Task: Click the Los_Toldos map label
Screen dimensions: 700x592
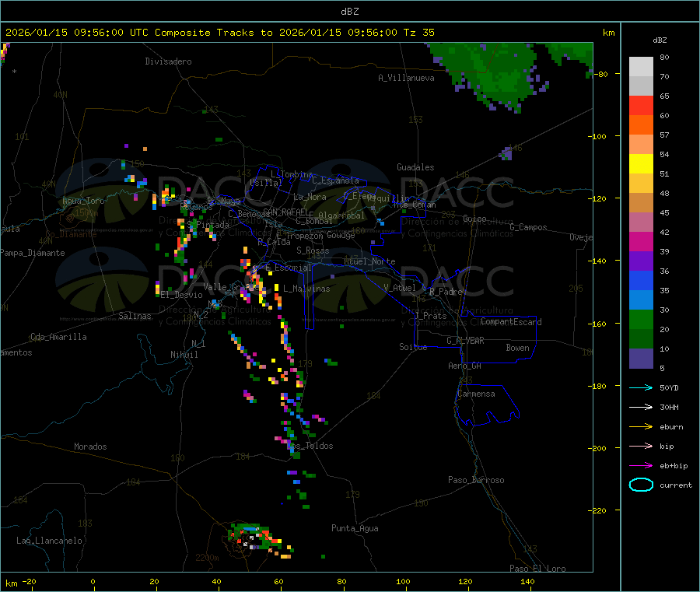Action: pos(310,446)
